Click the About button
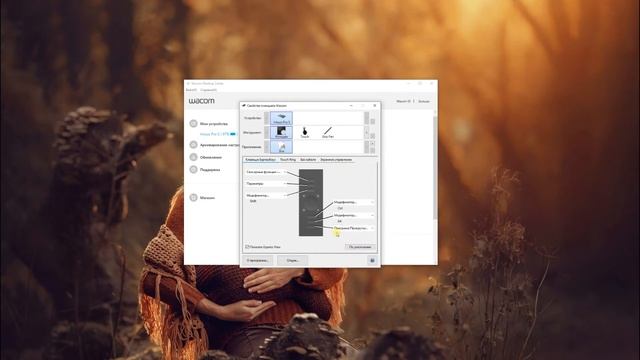This screenshot has height=360, width=640. (x=258, y=260)
